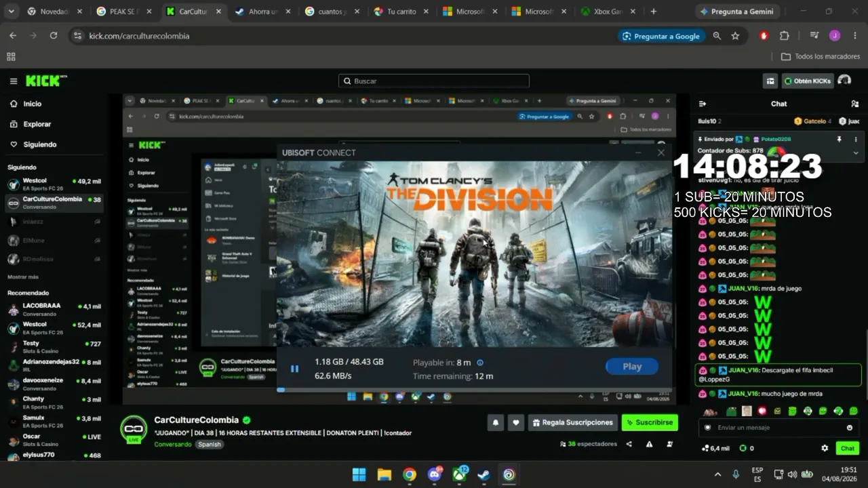Switch to the Xbox Game browser tab
The height and width of the screenshot is (488, 868).
coord(608,12)
